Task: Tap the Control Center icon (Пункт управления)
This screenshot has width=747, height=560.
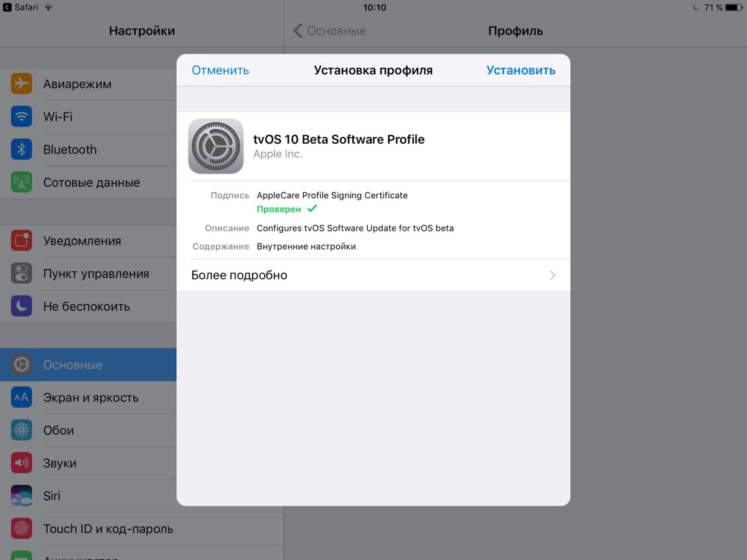Action: [x=21, y=273]
